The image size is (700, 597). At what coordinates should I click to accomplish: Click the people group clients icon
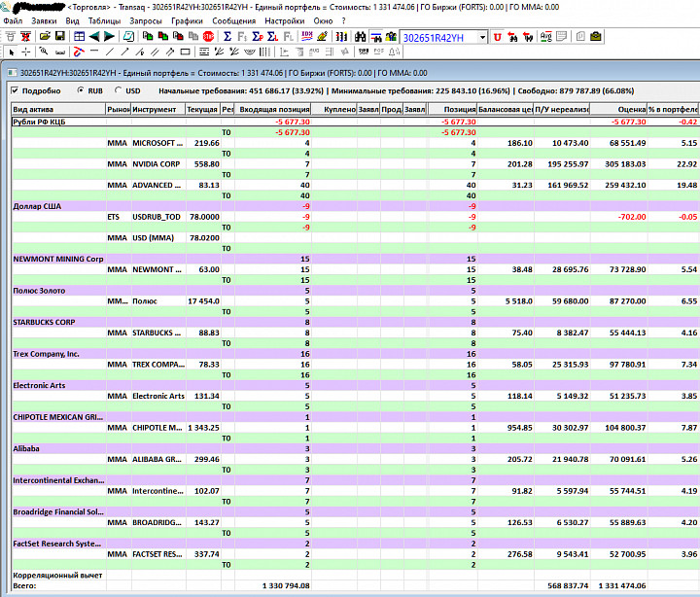391,37
